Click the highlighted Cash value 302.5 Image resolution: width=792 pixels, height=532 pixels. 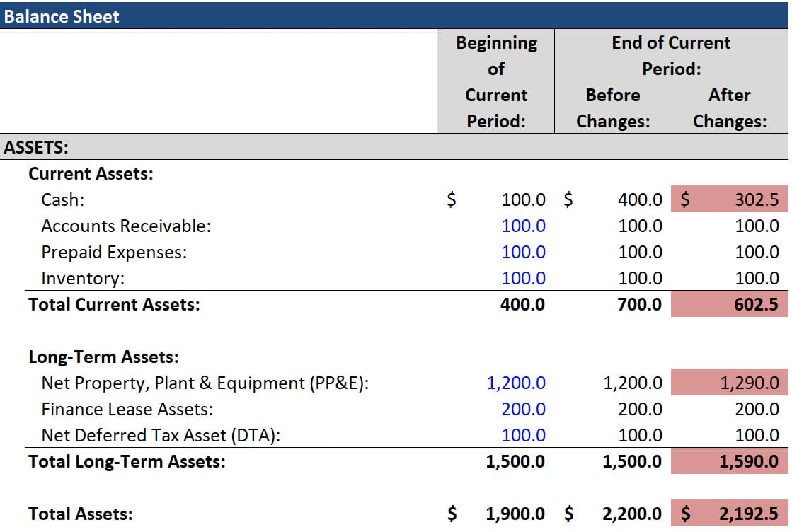click(730, 199)
